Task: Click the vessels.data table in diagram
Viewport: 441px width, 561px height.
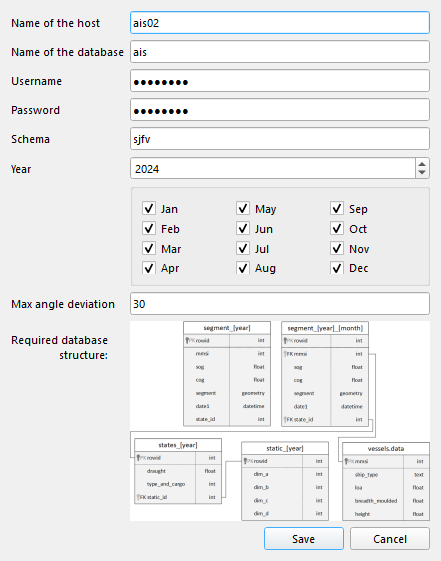Action: [386, 481]
